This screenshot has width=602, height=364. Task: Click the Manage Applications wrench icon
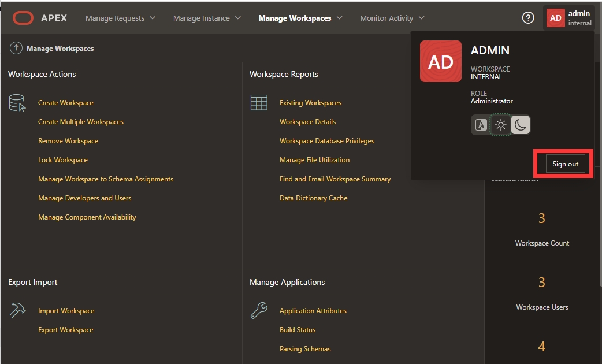(x=259, y=311)
